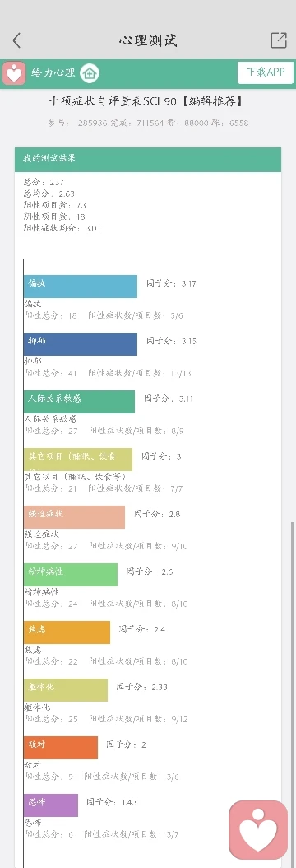Select the 我的测试结果 section header
Image resolution: width=296 pixels, height=868 pixels.
[x=148, y=159]
